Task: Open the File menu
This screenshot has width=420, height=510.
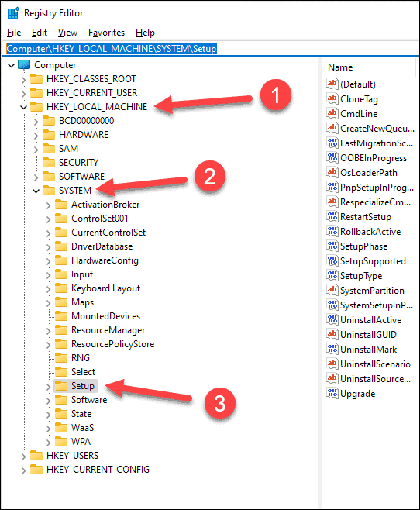Action: tap(14, 33)
